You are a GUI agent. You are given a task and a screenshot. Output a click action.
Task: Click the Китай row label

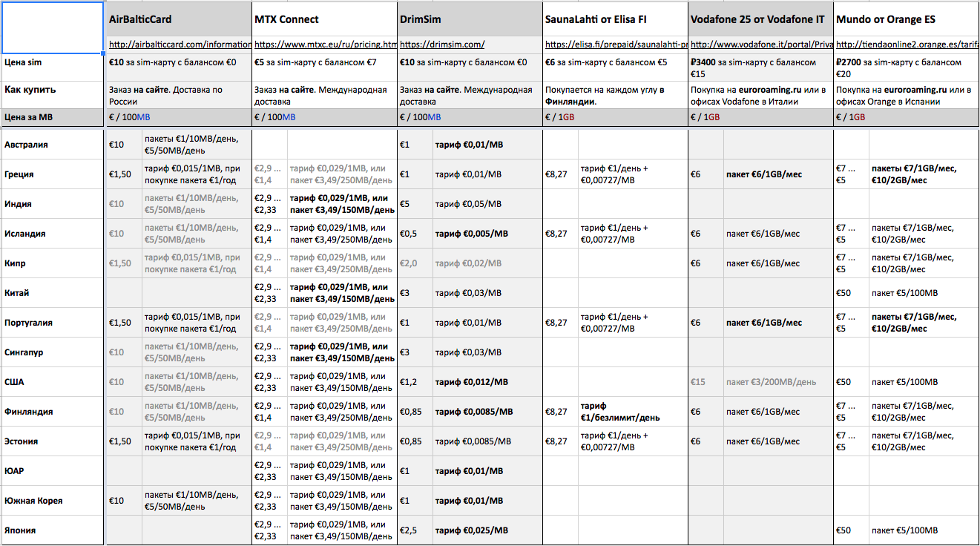[x=52, y=293]
